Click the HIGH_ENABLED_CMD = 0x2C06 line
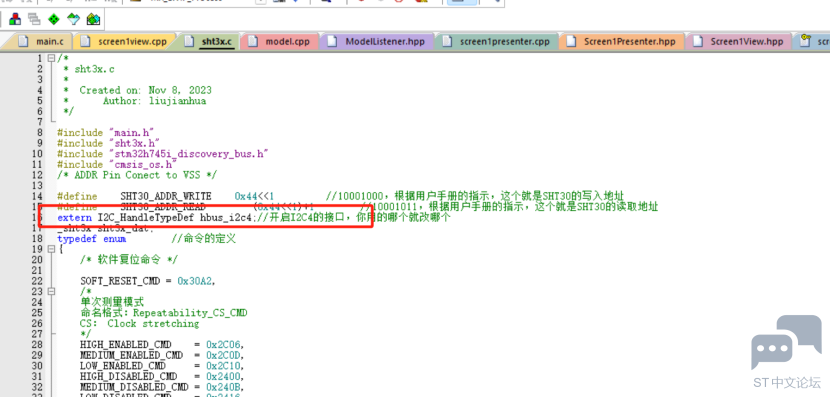This screenshot has height=398, width=830. [x=162, y=345]
